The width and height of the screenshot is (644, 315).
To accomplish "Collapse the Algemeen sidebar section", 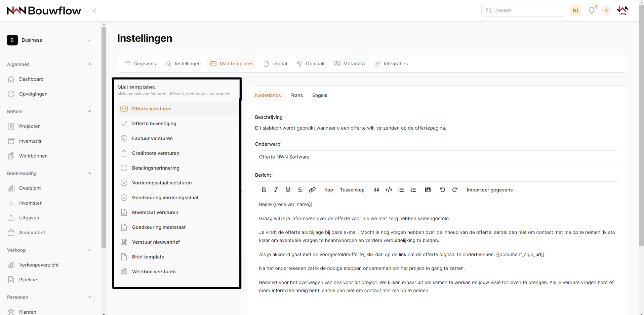I will pos(89,64).
